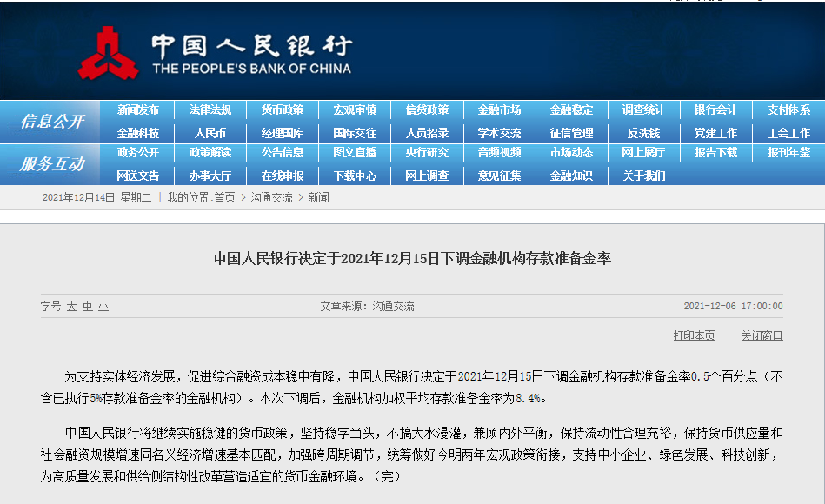Image resolution: width=825 pixels, height=504 pixels.
Task: Go to 意见征集 section
Action: (499, 176)
